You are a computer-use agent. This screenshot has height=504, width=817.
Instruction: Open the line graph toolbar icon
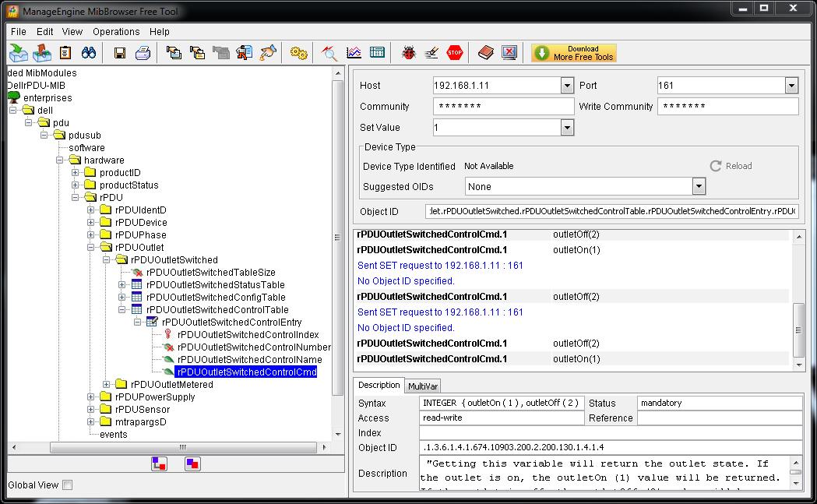[x=354, y=53]
